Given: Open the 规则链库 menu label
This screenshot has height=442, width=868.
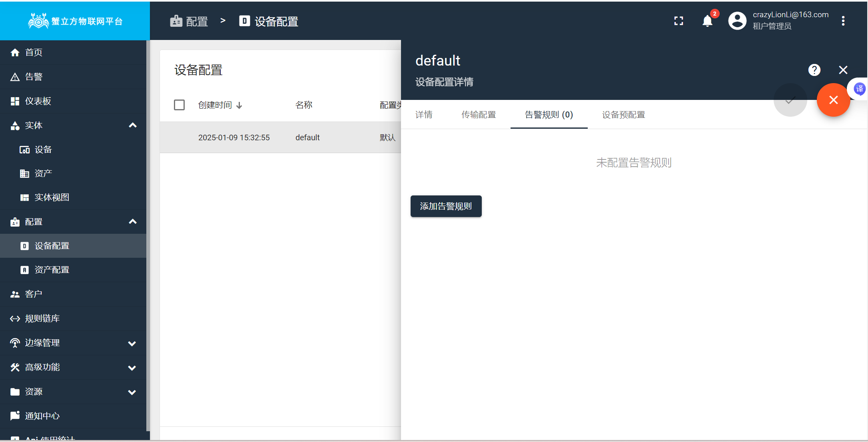Looking at the screenshot, I should (42, 319).
